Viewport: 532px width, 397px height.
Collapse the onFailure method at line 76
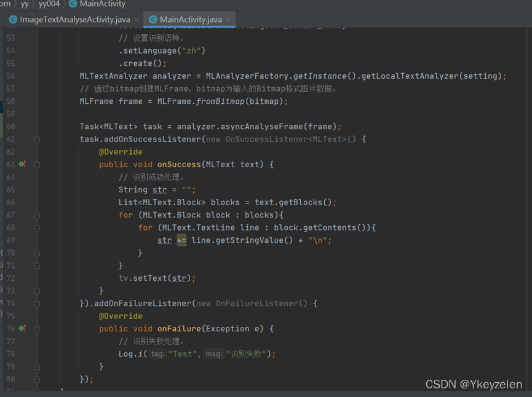click(x=38, y=329)
